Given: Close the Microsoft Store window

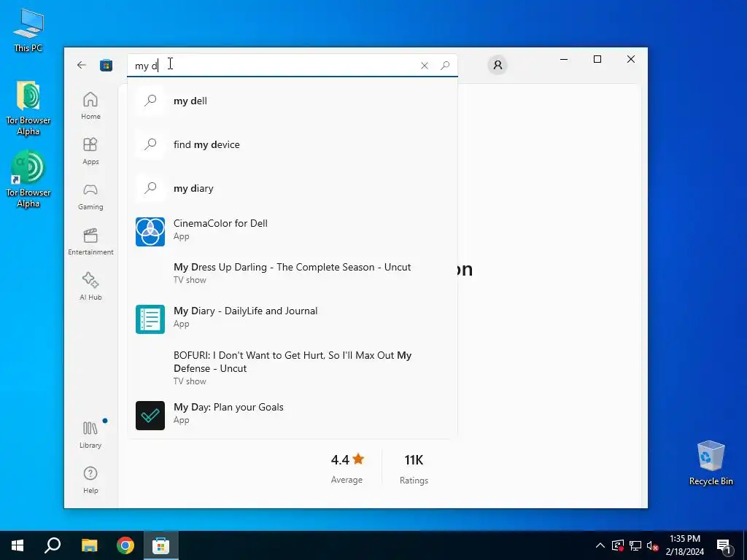Looking at the screenshot, I should [631, 59].
